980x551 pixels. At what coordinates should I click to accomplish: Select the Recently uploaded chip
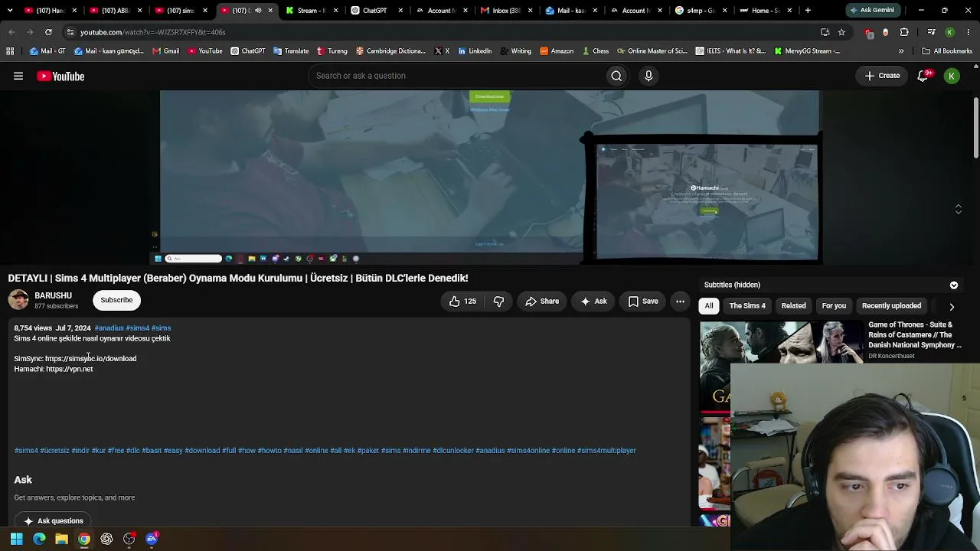pyautogui.click(x=891, y=306)
